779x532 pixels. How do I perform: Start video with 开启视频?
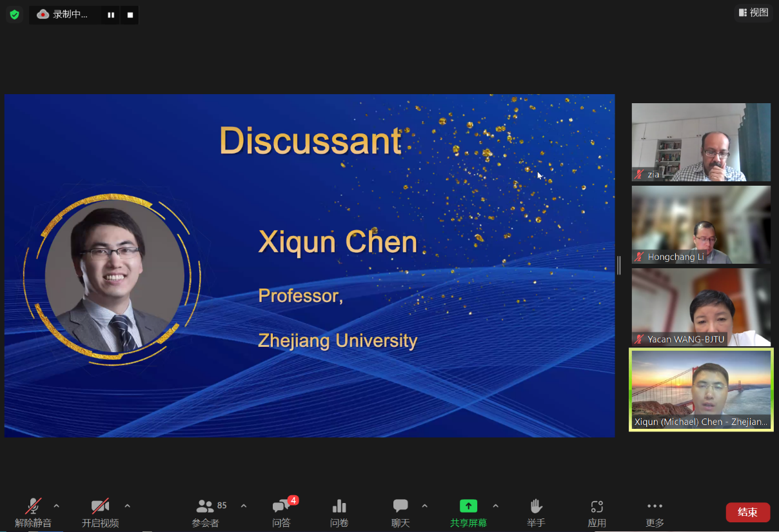(x=100, y=513)
